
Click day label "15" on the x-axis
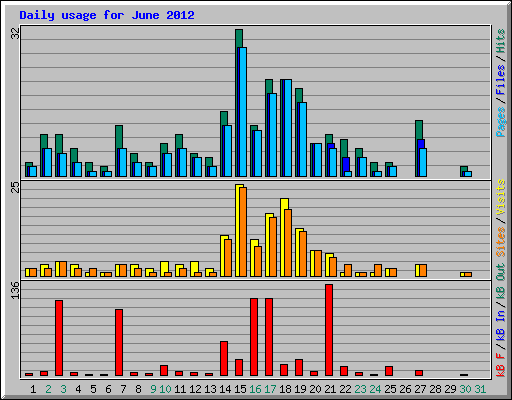[240, 389]
